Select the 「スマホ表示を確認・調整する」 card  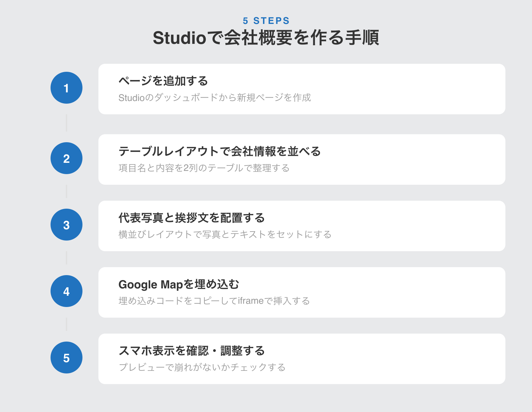click(x=302, y=358)
